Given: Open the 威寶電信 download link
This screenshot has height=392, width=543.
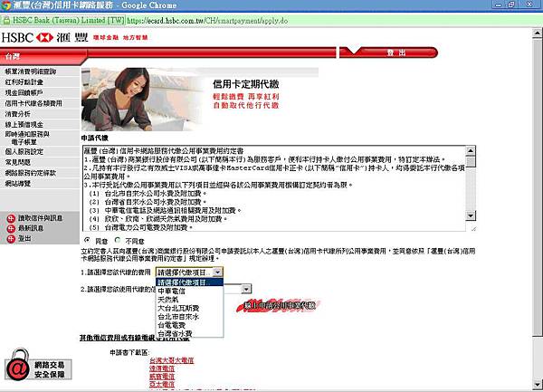Looking at the screenshot, I should click(162, 377).
